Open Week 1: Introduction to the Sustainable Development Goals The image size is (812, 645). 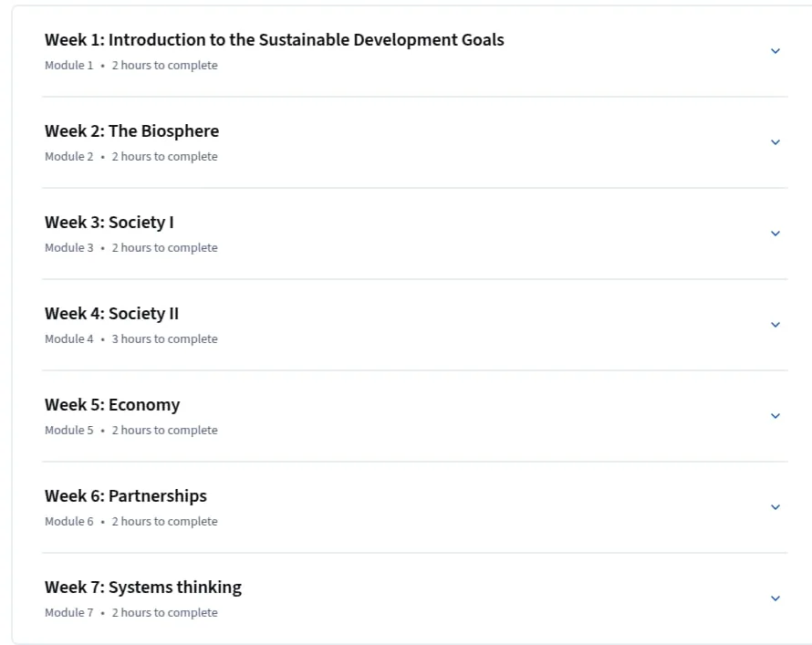point(275,40)
